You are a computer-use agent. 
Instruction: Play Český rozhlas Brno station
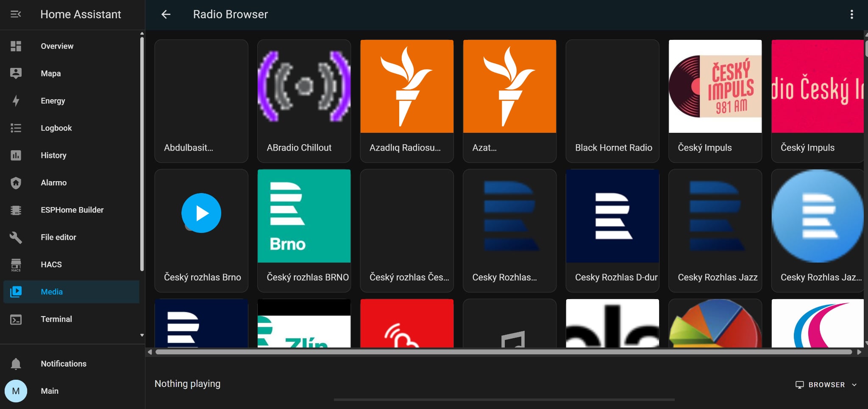(201, 213)
